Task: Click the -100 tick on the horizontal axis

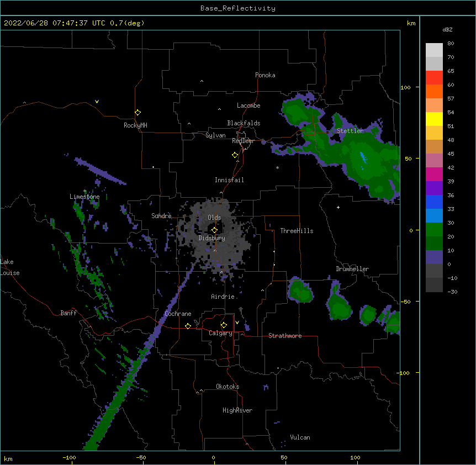Action: click(x=69, y=458)
